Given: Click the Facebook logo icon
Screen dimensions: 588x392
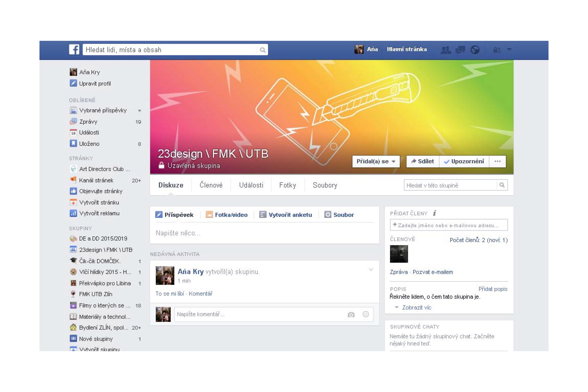Looking at the screenshot, I should [74, 50].
